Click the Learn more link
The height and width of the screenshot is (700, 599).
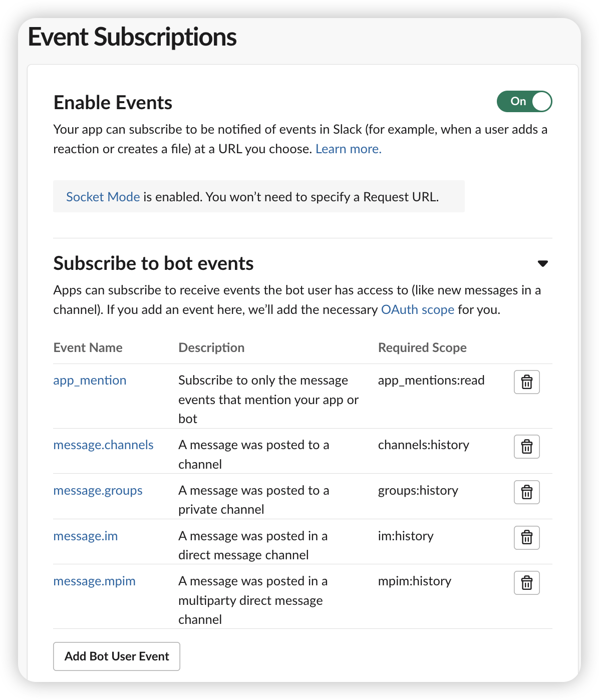(348, 149)
